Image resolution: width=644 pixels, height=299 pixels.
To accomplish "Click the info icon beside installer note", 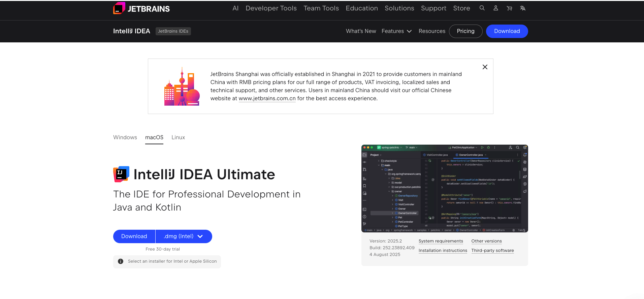I will 121,261.
